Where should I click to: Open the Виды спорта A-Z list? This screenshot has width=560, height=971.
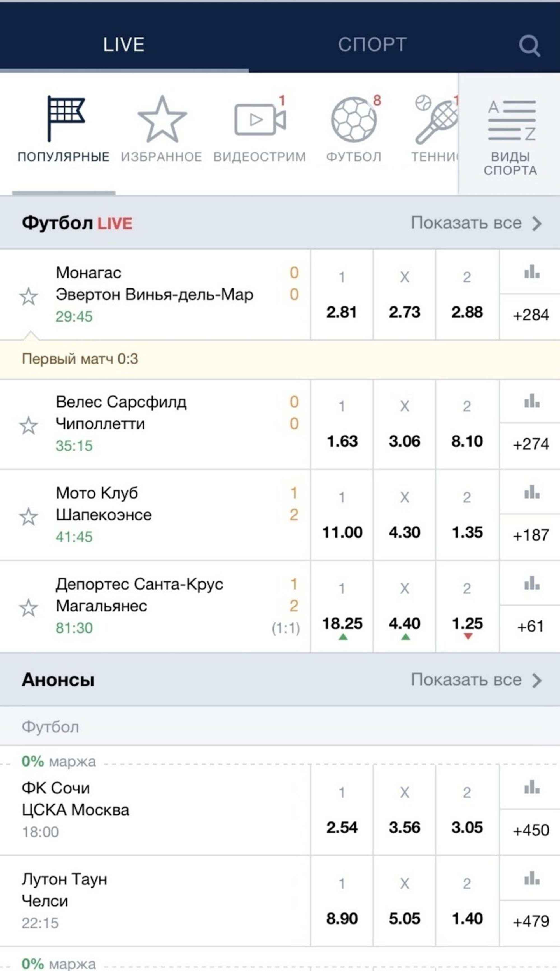(510, 135)
